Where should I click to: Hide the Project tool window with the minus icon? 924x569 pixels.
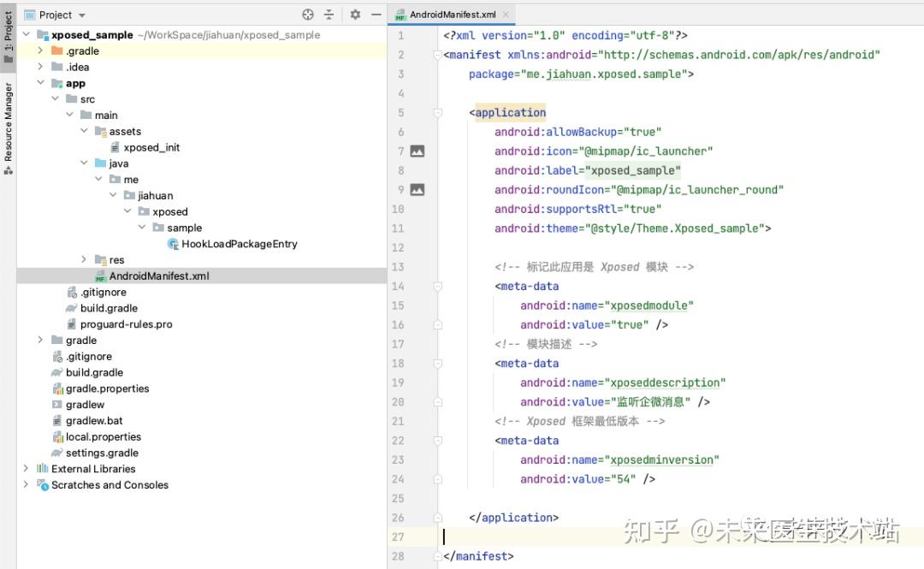point(376,15)
